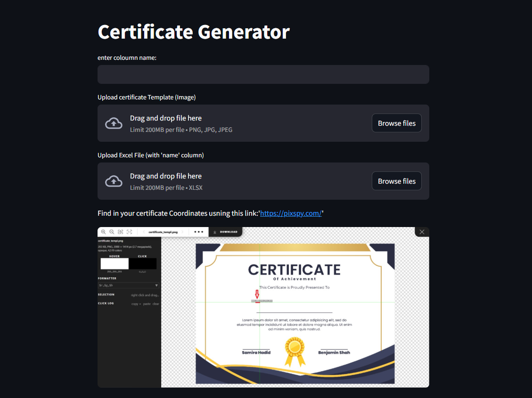The height and width of the screenshot is (398, 532).
Task: Click paste in the click log row
Action: [147, 304]
